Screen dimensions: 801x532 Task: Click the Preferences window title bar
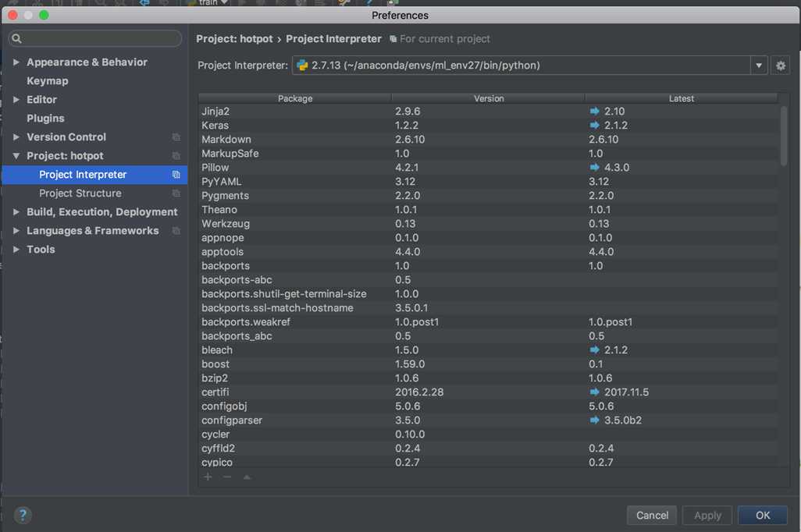pos(400,16)
